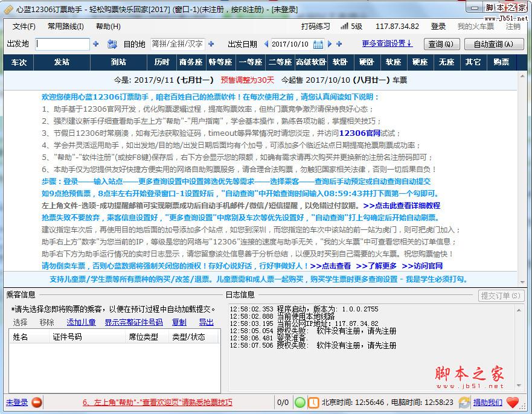Click the orange clock icon in status bar

click(313, 403)
